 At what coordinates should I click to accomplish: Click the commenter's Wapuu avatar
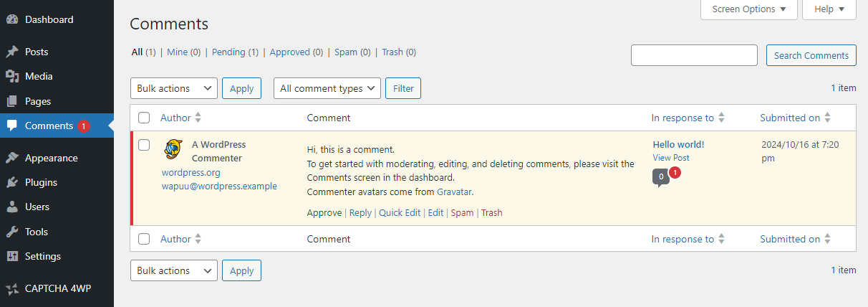click(172, 148)
